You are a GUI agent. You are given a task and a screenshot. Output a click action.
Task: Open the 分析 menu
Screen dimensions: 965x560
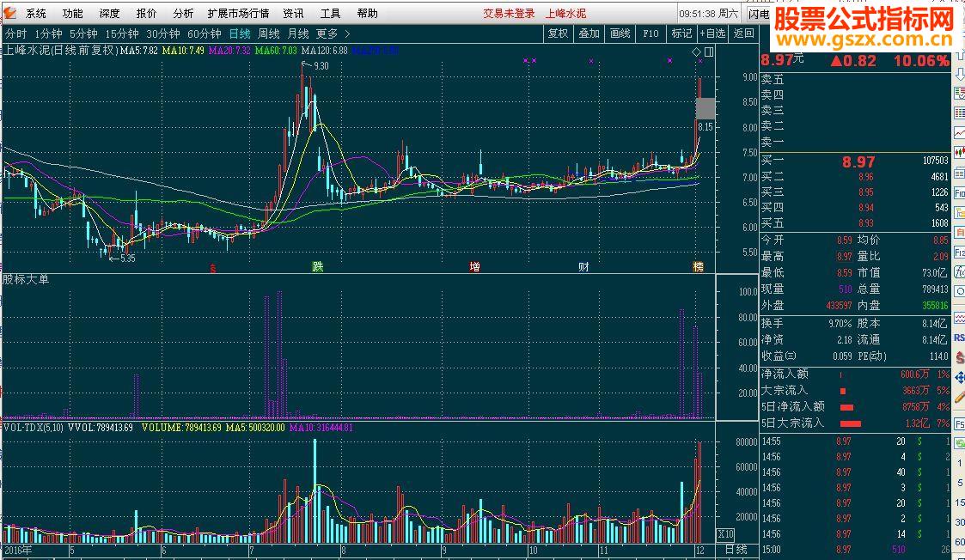(183, 13)
